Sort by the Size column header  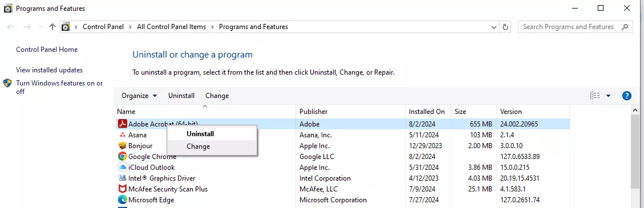[473, 112]
